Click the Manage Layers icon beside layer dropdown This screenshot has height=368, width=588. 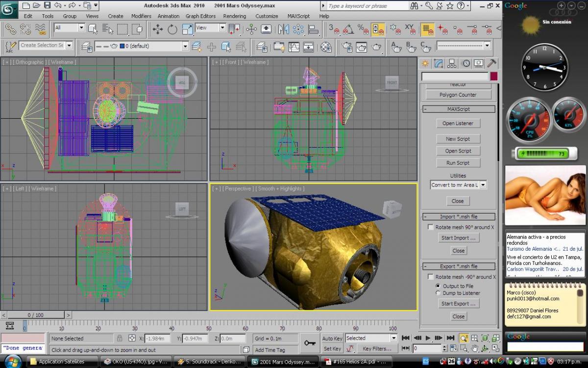[88, 47]
